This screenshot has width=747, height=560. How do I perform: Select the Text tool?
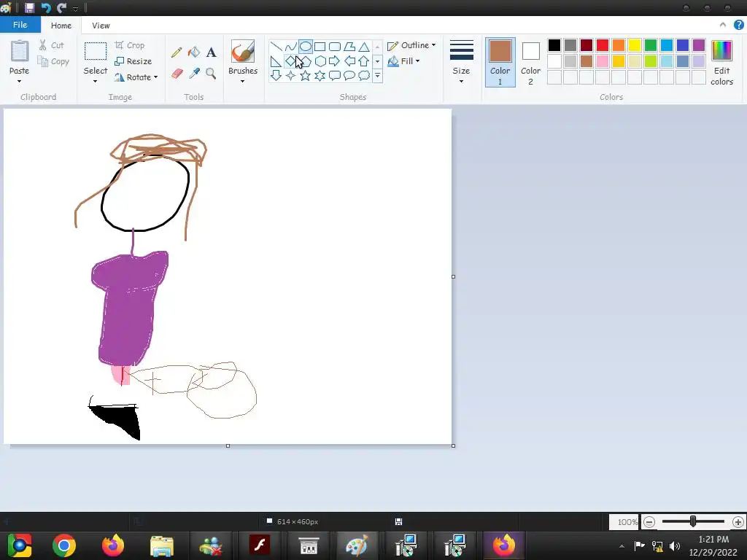click(211, 52)
